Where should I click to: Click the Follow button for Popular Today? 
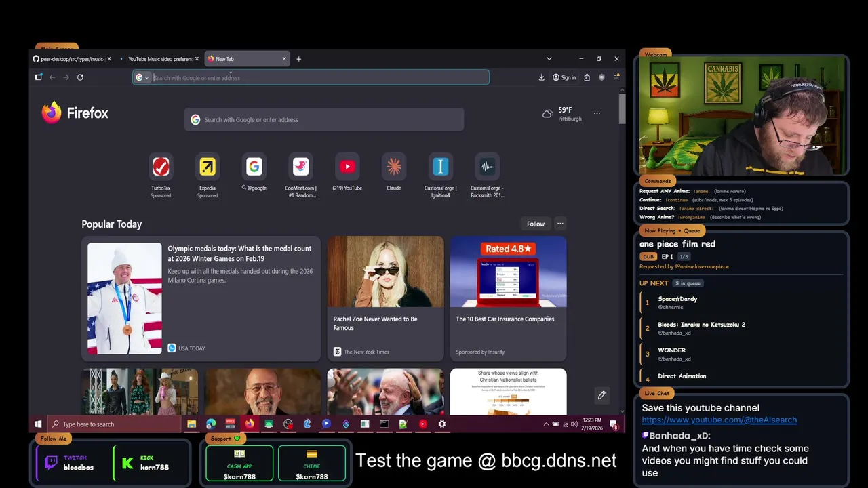coord(536,224)
